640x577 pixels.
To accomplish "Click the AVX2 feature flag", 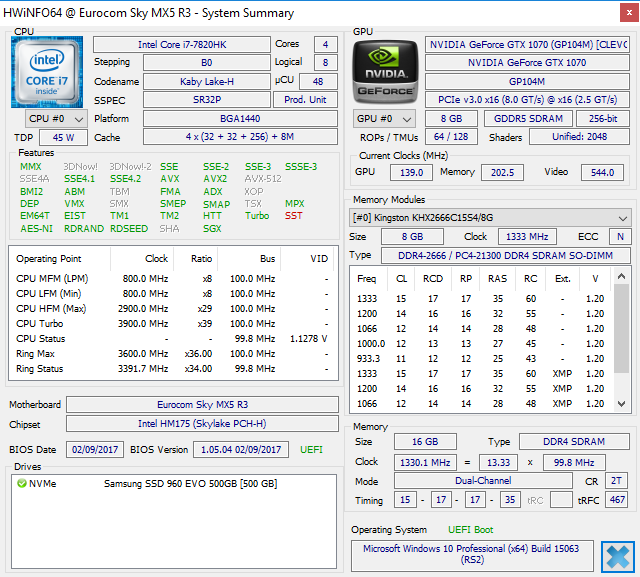I will pyautogui.click(x=215, y=179).
